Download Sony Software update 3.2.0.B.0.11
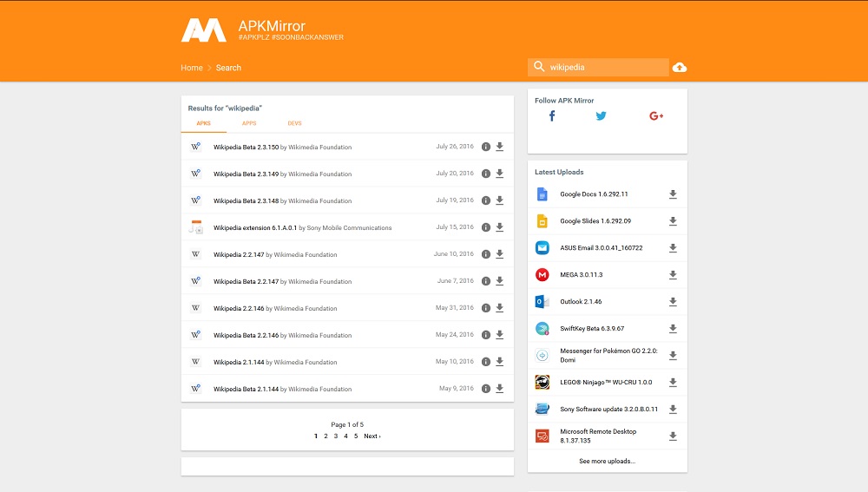 (673, 409)
